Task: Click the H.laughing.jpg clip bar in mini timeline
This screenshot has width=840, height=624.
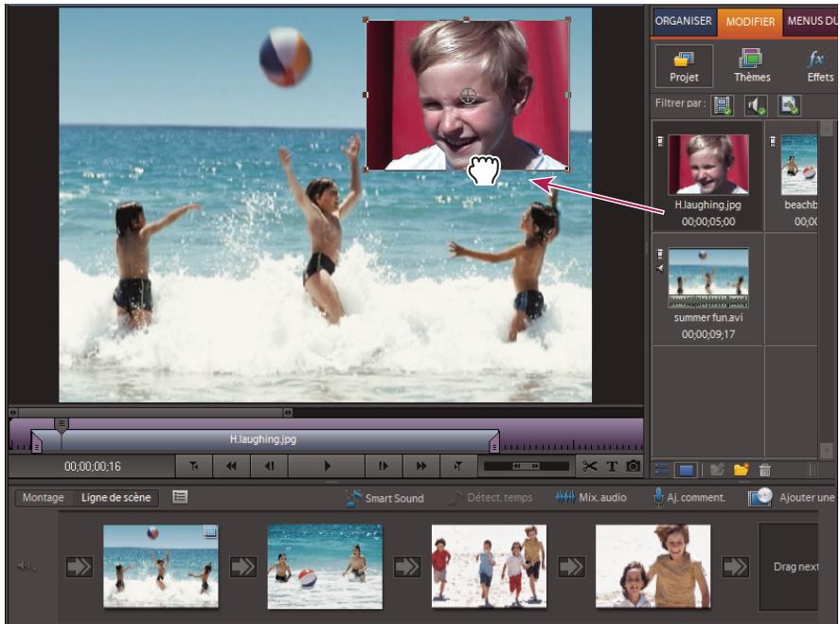Action: pos(262,439)
